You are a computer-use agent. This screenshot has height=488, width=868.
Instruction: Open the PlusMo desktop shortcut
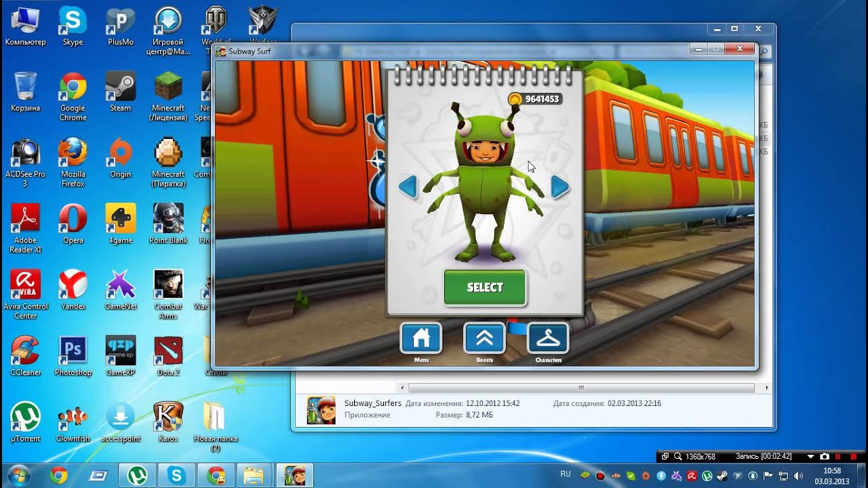(121, 26)
